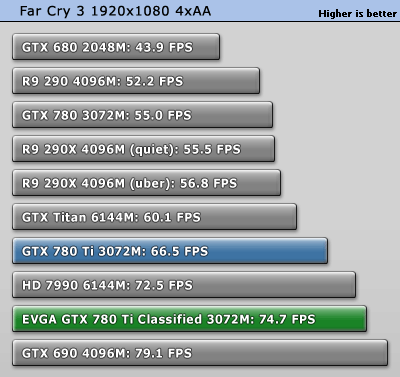Click the R9 290X (uber) 56.8 FPS bar
400x377 pixels.
click(x=147, y=183)
